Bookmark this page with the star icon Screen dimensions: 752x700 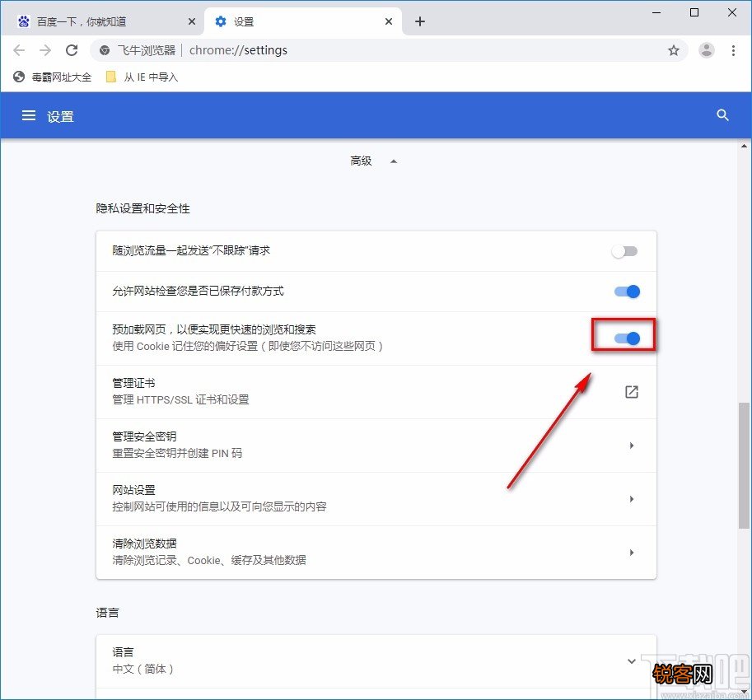(x=674, y=50)
